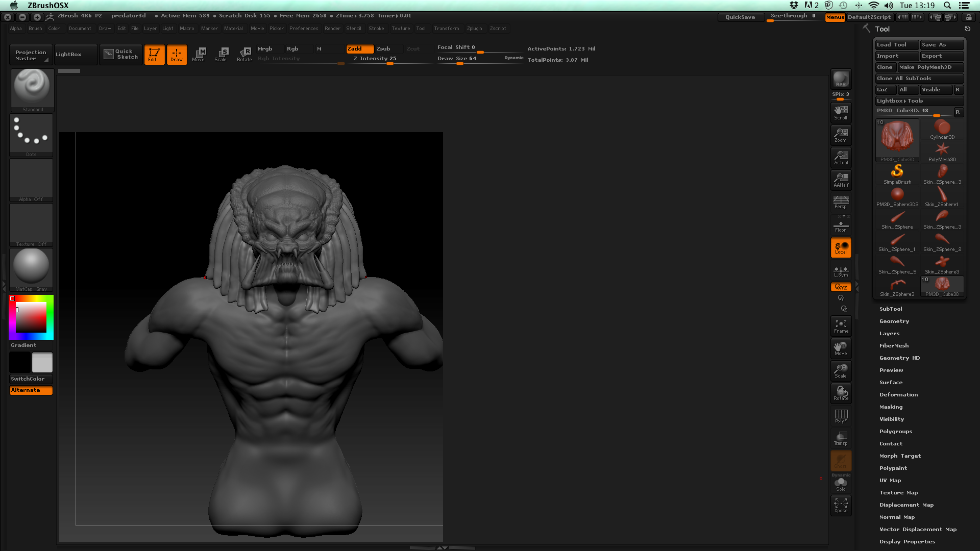The height and width of the screenshot is (551, 980).
Task: Click the right shelf Rotate icon
Action: coord(841,393)
